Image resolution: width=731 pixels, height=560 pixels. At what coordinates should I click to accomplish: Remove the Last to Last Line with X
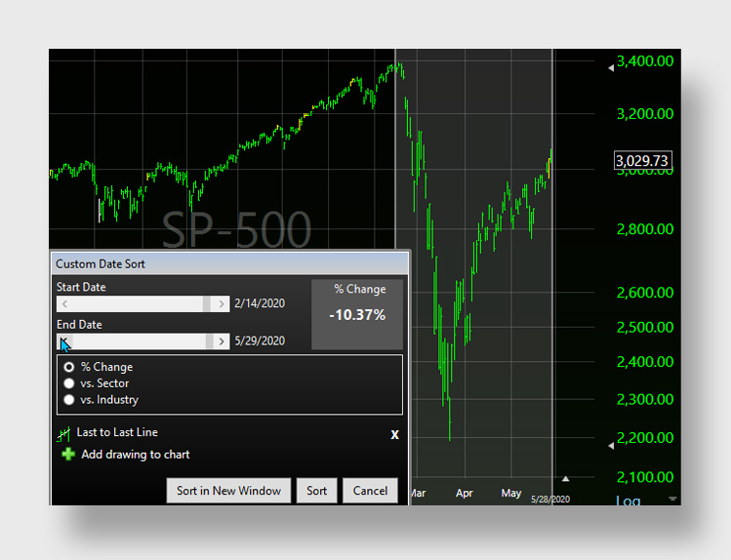click(394, 434)
